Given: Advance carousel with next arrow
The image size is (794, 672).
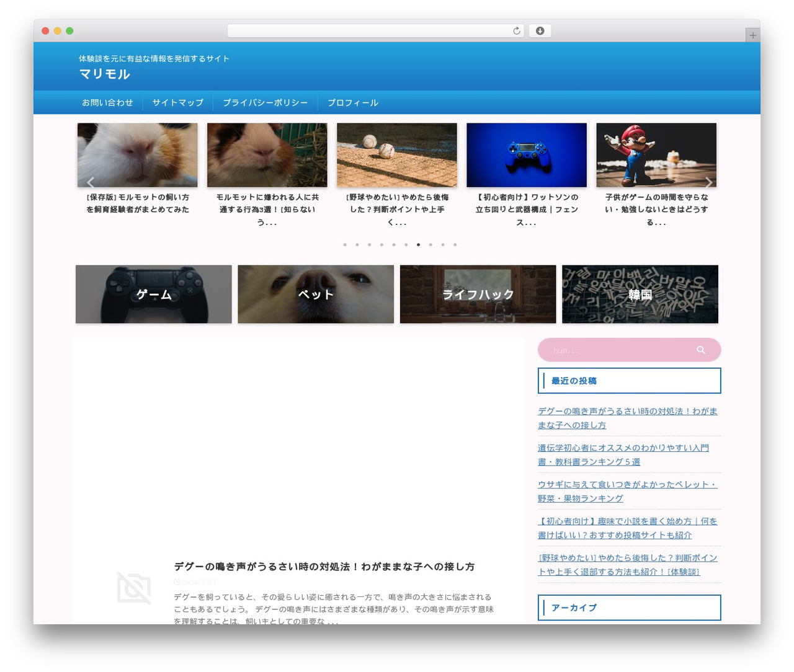Looking at the screenshot, I should [x=708, y=182].
